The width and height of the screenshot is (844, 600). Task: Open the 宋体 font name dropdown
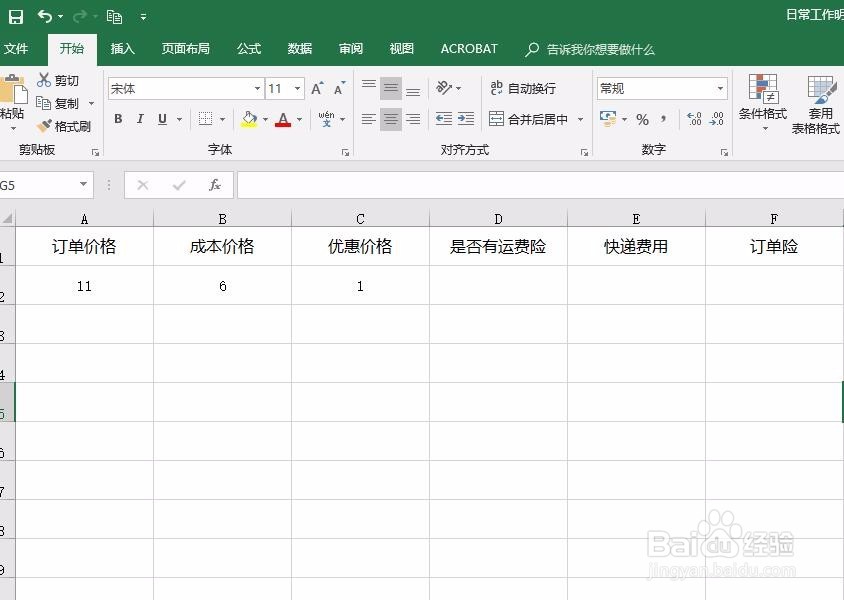coord(257,89)
